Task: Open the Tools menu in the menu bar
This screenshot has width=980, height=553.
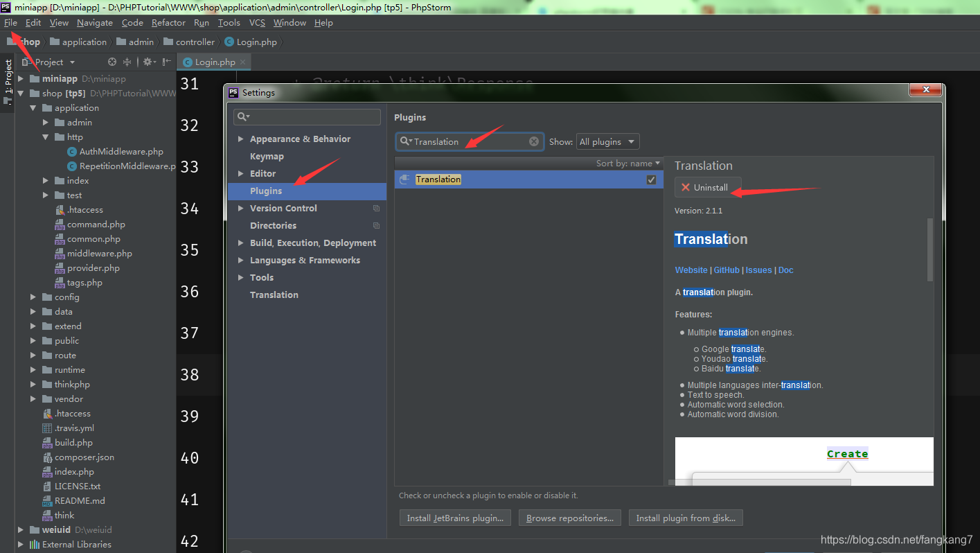Action: click(x=229, y=23)
